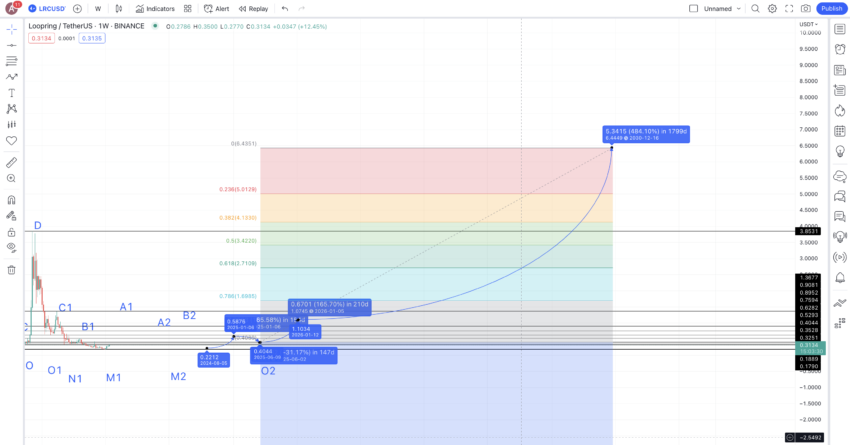850x445 pixels.
Task: Toggle lock all drawing tools
Action: point(11,232)
